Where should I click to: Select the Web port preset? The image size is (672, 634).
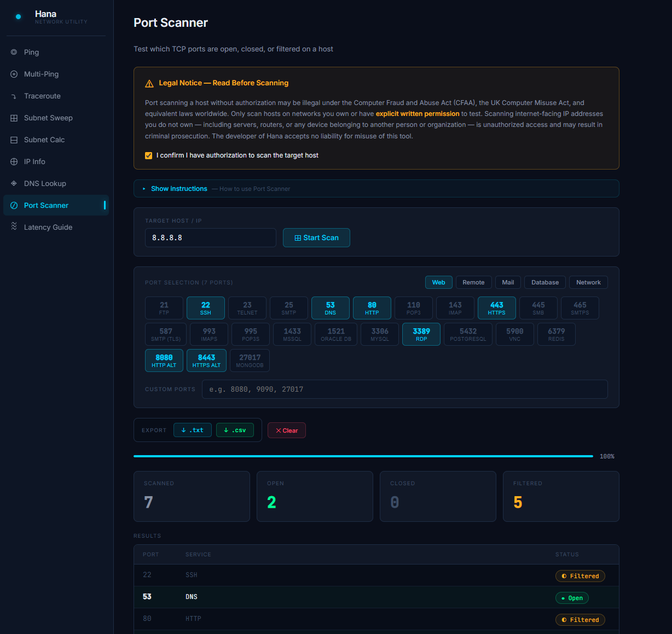(439, 282)
